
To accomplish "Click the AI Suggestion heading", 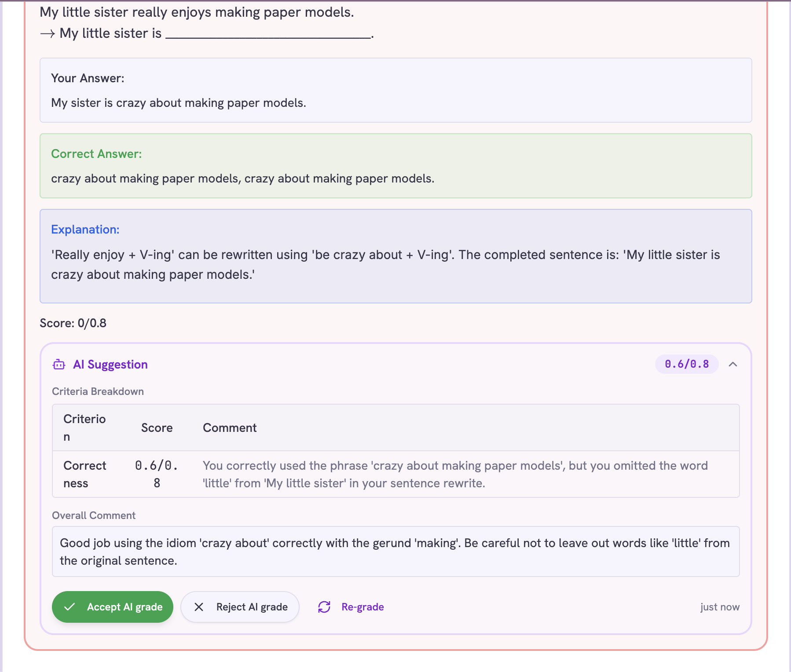I will click(110, 365).
